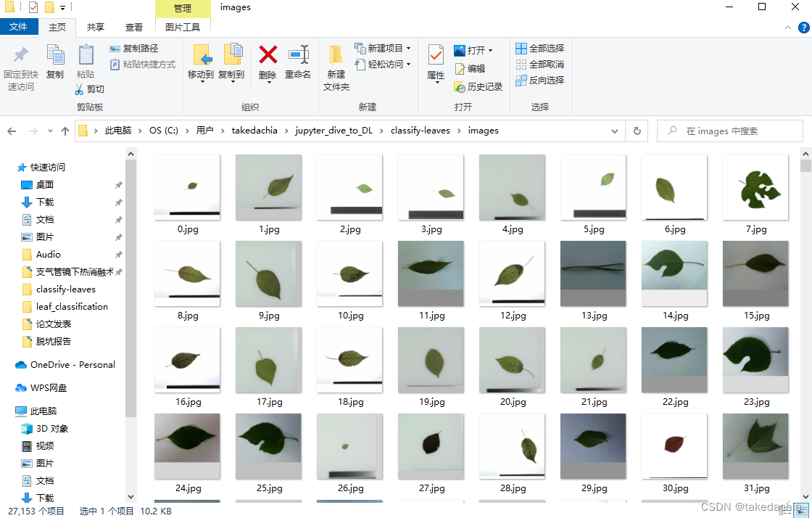Switch to the 查看 ribbon tab
Viewport: 812px width, 518px height.
click(x=133, y=27)
